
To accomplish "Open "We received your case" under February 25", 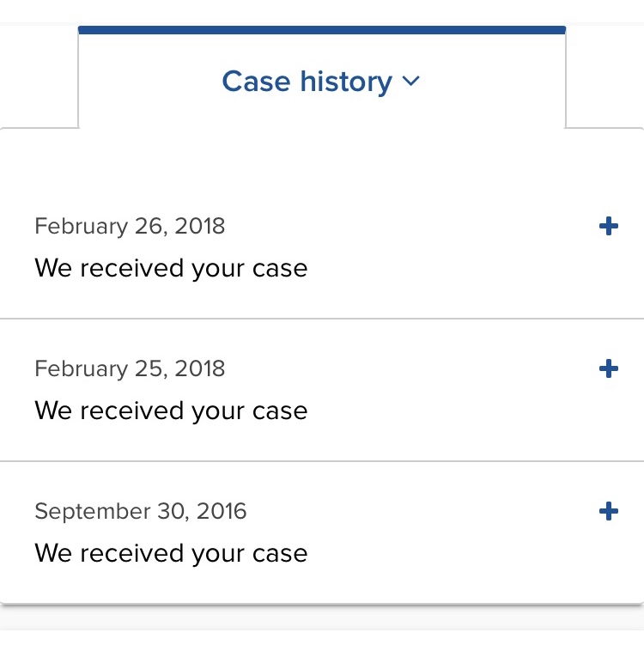I will pos(171,411).
